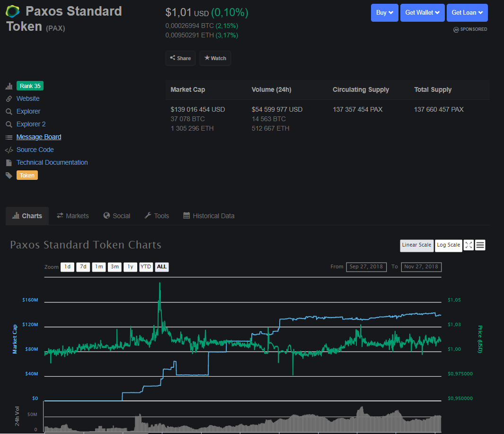Switch chart to Log Scale

448,245
